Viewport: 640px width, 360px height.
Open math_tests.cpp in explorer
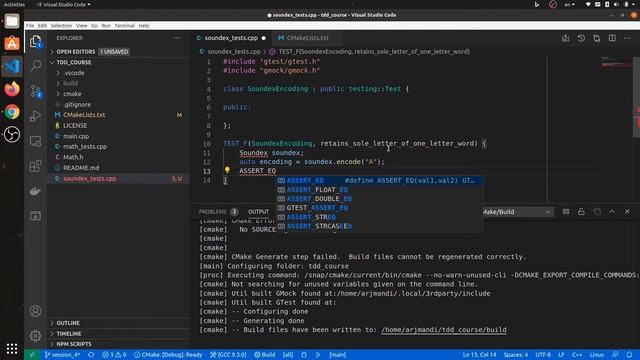(118, 147)
